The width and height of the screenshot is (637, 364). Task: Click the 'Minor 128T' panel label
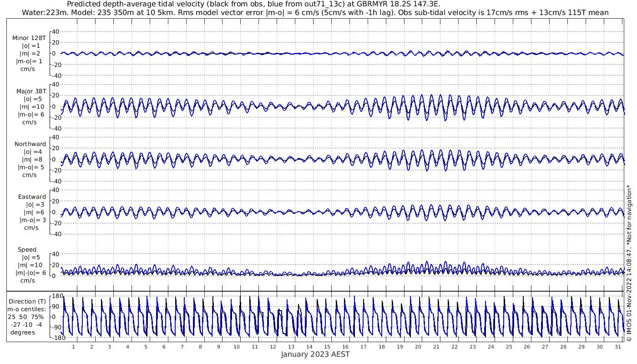click(x=29, y=38)
